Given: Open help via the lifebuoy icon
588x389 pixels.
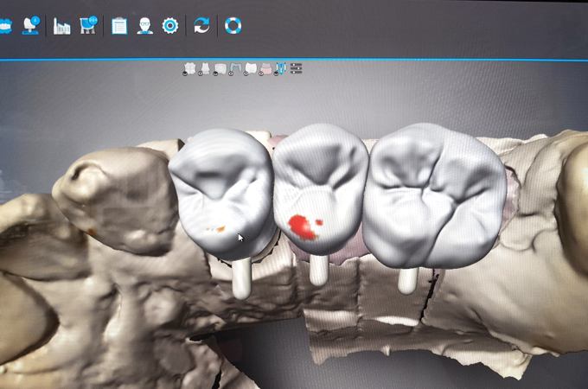Looking at the screenshot, I should point(233,25).
